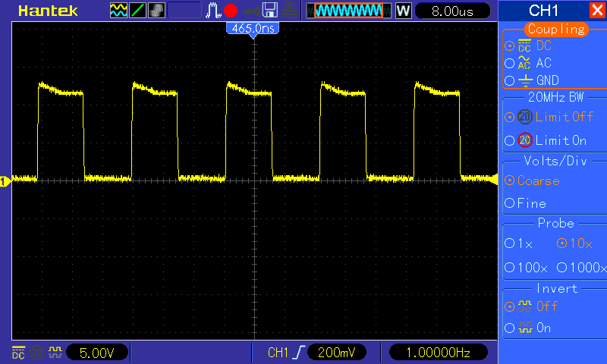Select the 100x probe attenuation
The image size is (607, 364).
coord(509,267)
